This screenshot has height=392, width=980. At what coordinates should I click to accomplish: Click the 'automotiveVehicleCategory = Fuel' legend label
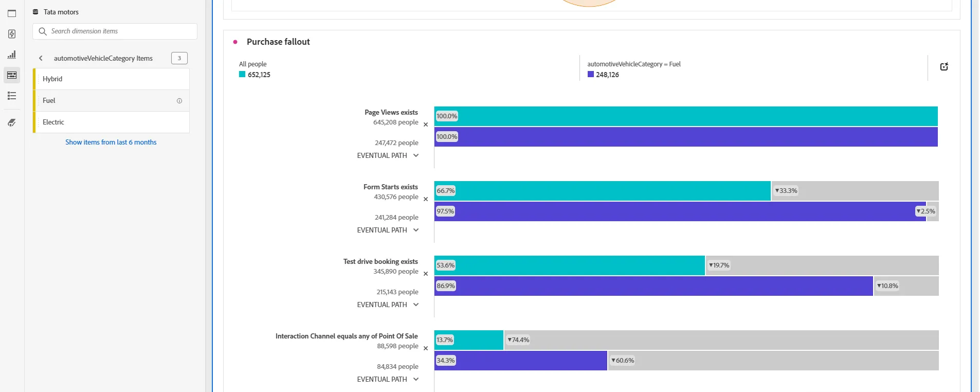pyautogui.click(x=634, y=64)
